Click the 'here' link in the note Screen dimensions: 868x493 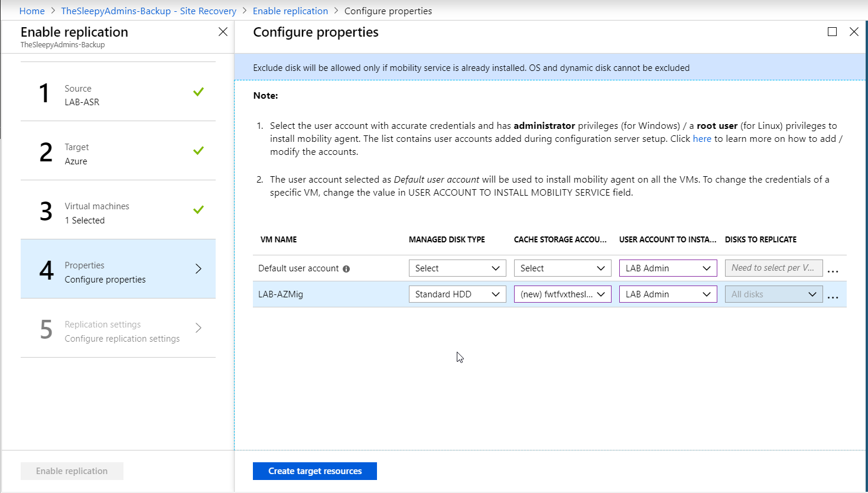(702, 139)
